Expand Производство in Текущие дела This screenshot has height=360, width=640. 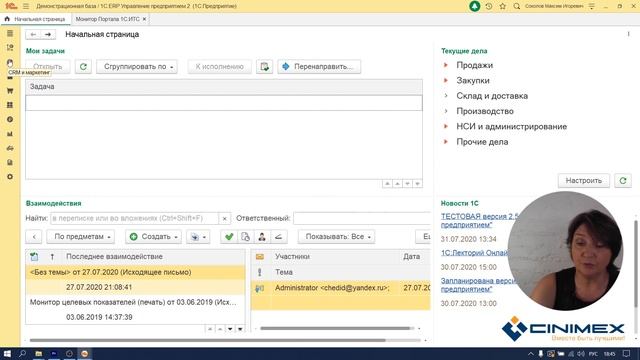(x=446, y=111)
